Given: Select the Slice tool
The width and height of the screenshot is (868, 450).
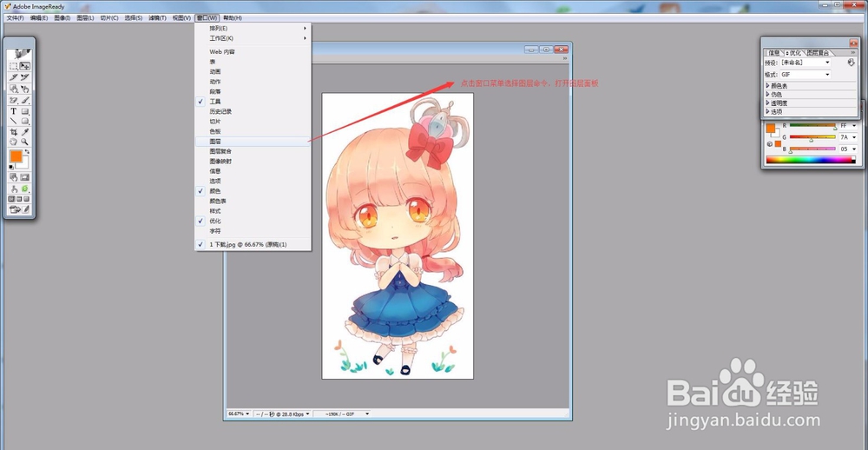Looking at the screenshot, I should 13,77.
